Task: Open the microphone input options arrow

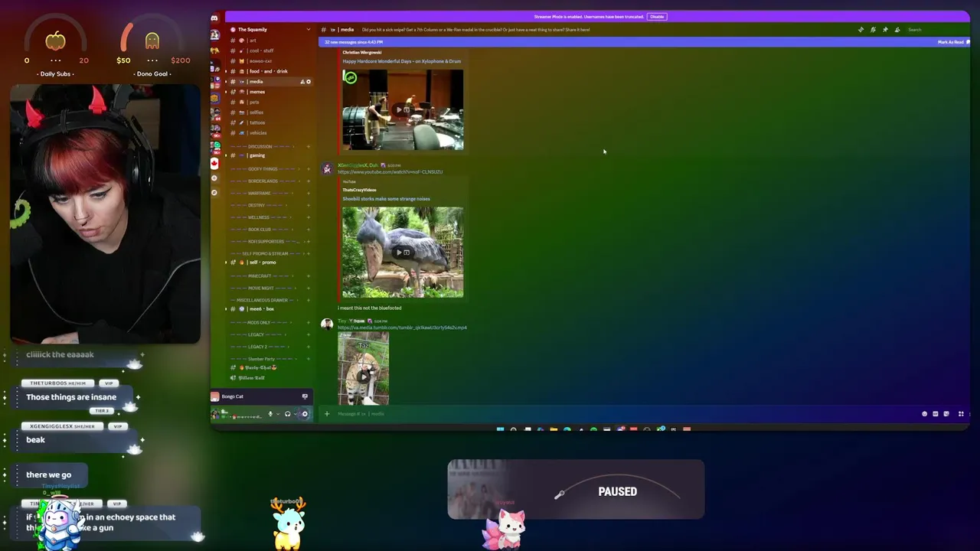Action: tap(277, 414)
